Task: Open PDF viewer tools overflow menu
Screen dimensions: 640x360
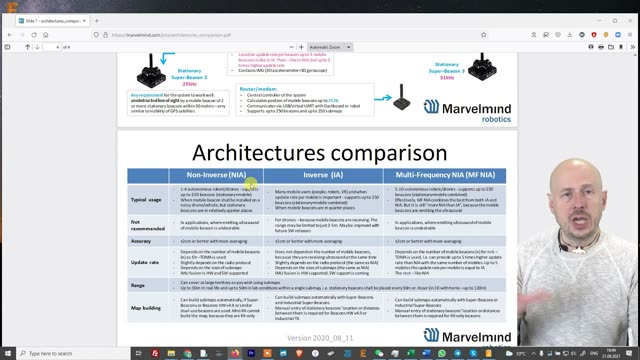Action: (632, 47)
